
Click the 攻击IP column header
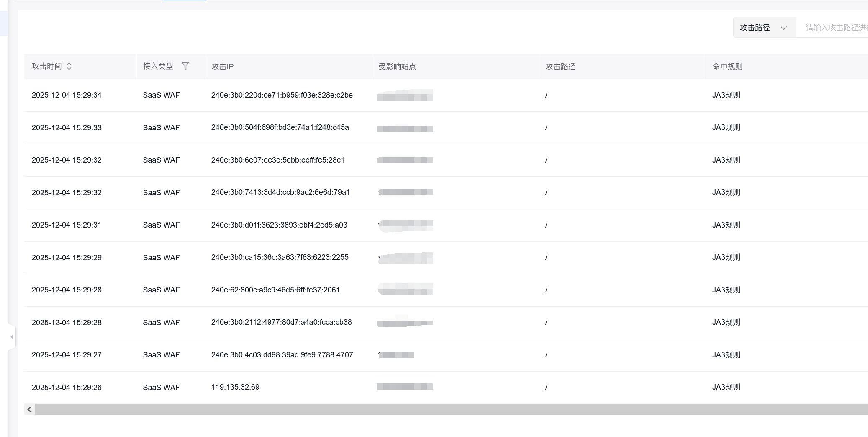tap(222, 67)
